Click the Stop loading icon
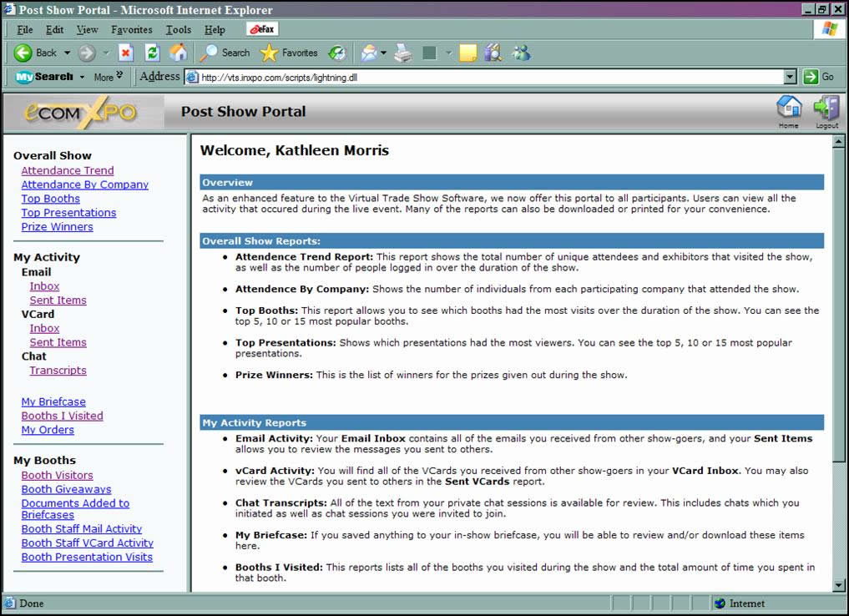 click(x=126, y=53)
